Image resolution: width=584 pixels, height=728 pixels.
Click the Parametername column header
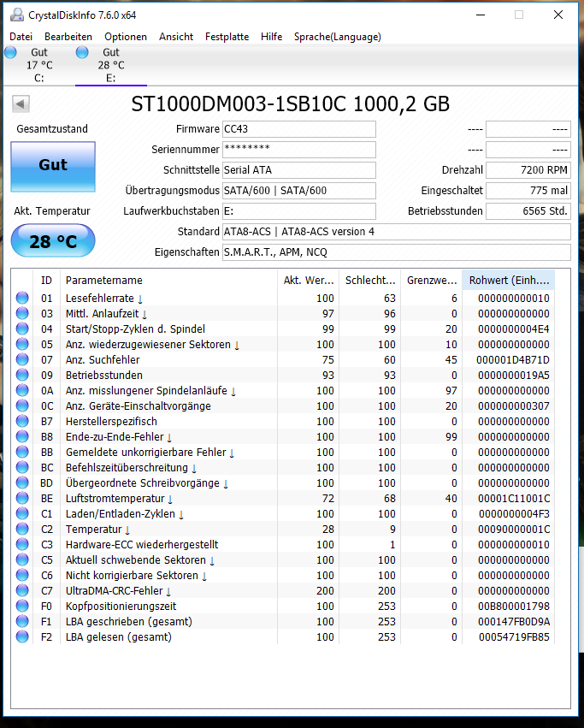coord(168,281)
